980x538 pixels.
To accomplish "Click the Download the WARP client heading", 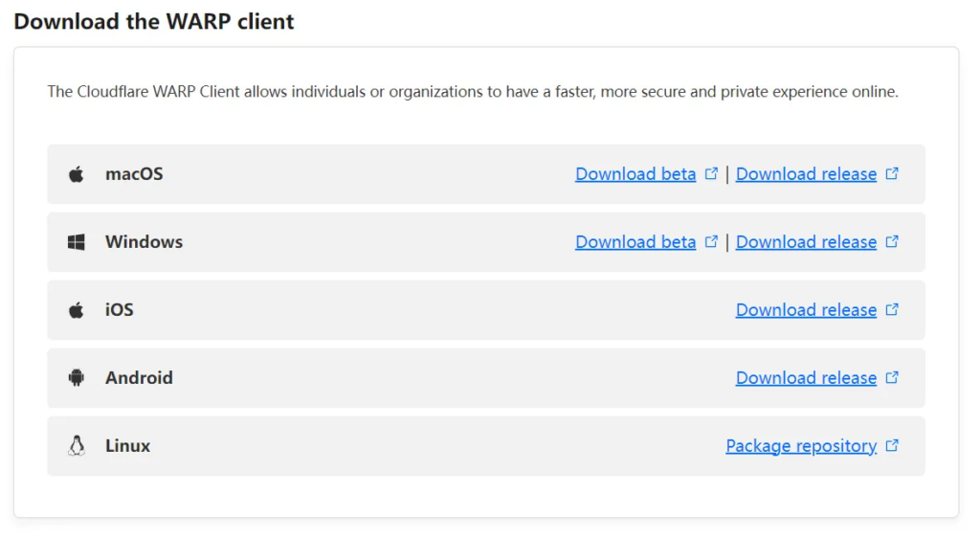I will click(154, 21).
